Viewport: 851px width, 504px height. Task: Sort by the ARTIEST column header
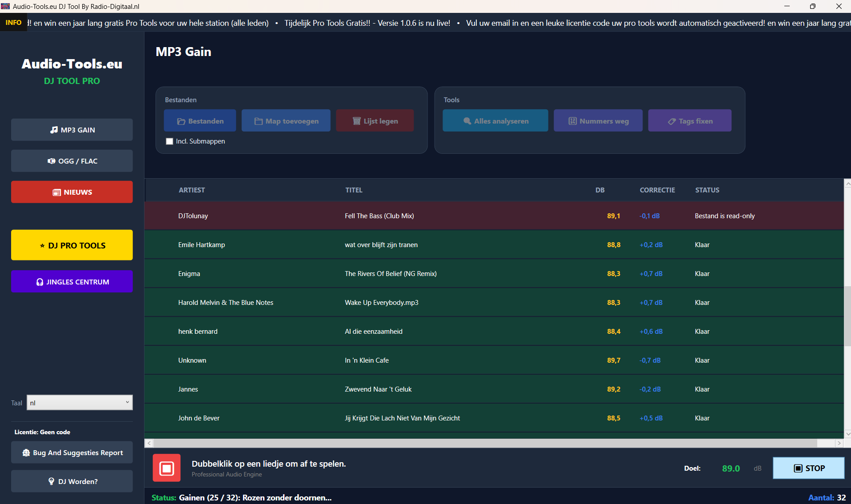pyautogui.click(x=192, y=190)
